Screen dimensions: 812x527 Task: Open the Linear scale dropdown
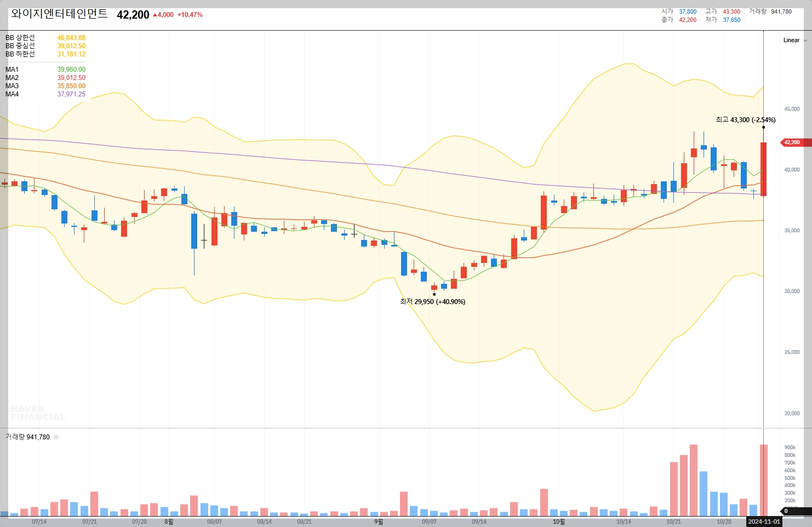[795, 40]
